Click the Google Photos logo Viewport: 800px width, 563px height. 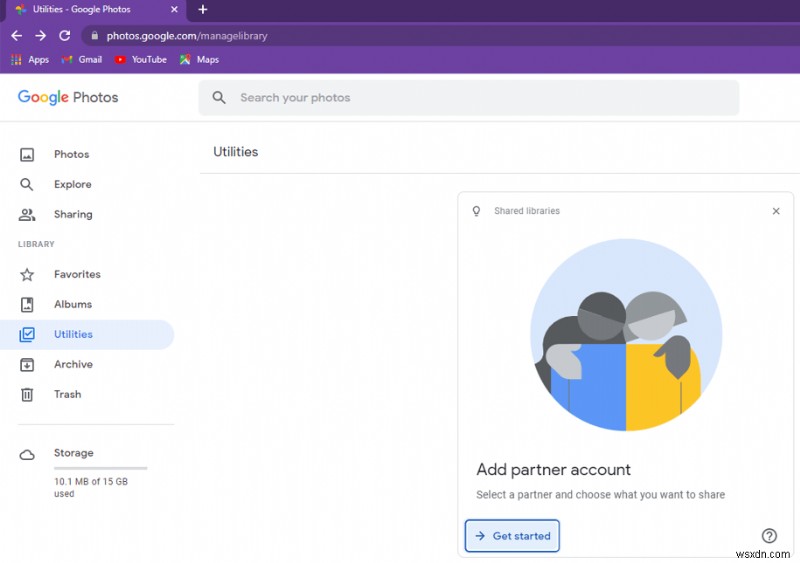click(x=68, y=97)
